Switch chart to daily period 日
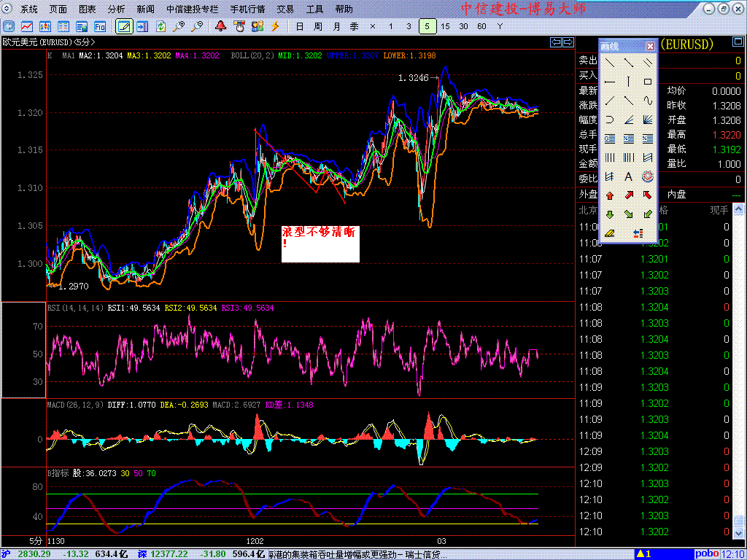 (x=300, y=26)
